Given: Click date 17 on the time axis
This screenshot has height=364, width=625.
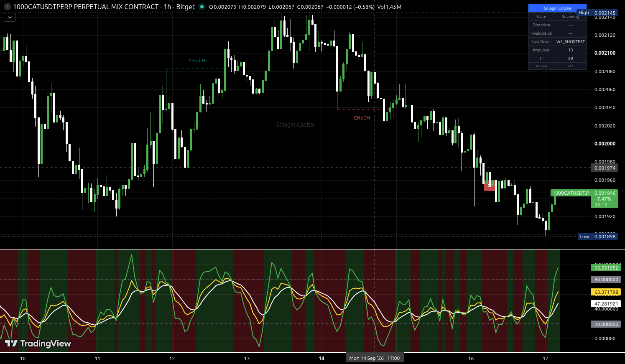Looking at the screenshot, I should point(546,359).
